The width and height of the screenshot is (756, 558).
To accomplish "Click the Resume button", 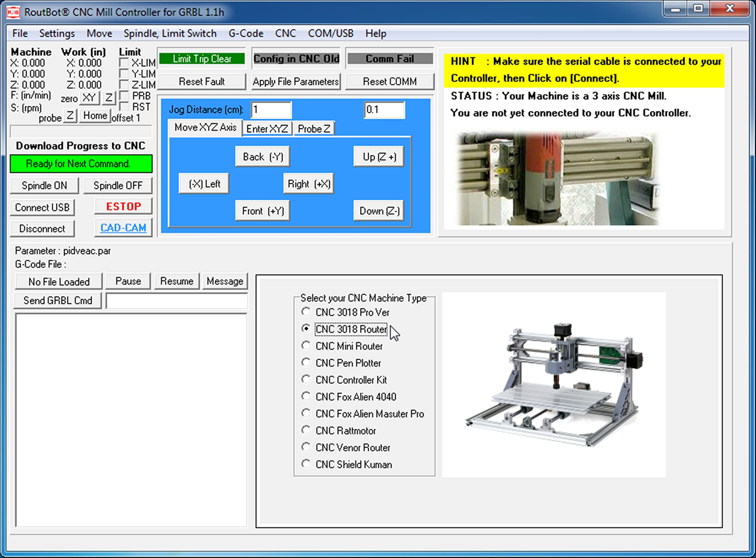I will point(177,281).
